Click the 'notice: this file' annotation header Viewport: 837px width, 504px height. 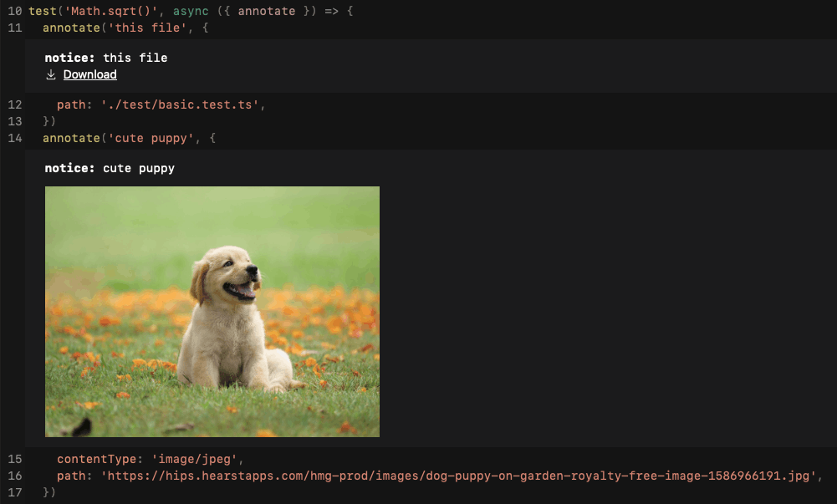click(x=106, y=58)
